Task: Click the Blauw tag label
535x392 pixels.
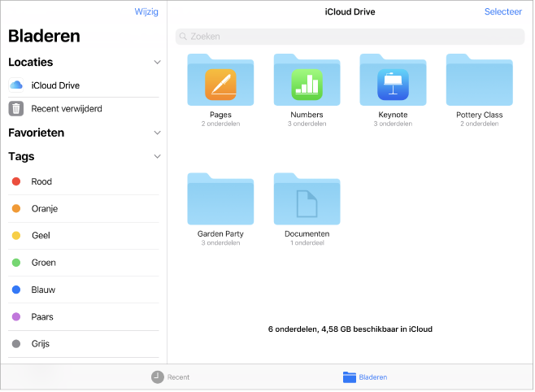Action: [x=43, y=290]
